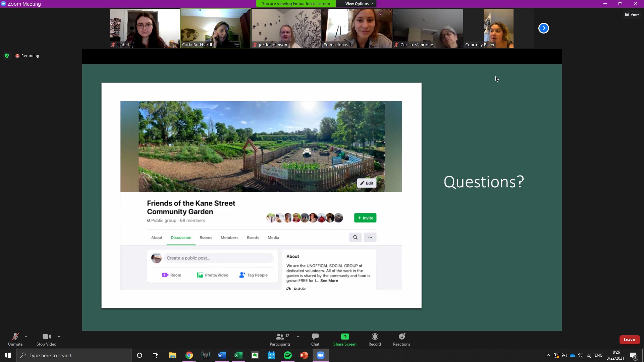Open the View layout menu

coord(632,14)
